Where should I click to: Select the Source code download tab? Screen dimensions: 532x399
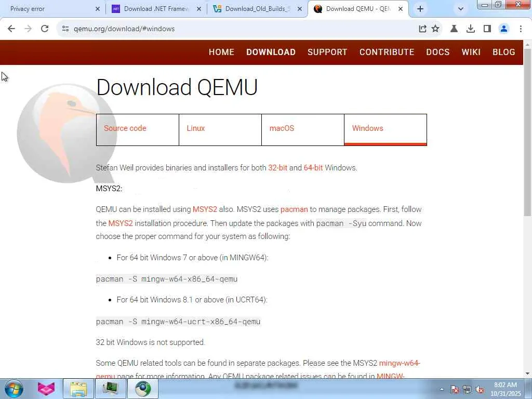(137, 130)
